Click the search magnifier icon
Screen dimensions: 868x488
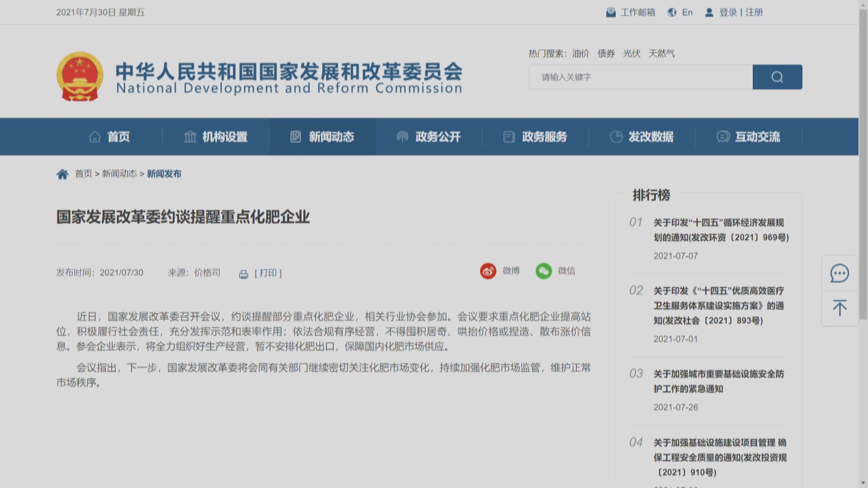pos(777,77)
